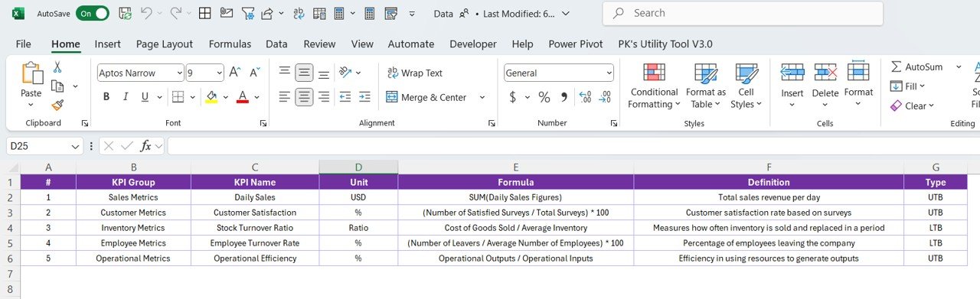The width and height of the screenshot is (980, 299).
Task: Switch to the Page Layout tab
Action: click(x=165, y=44)
